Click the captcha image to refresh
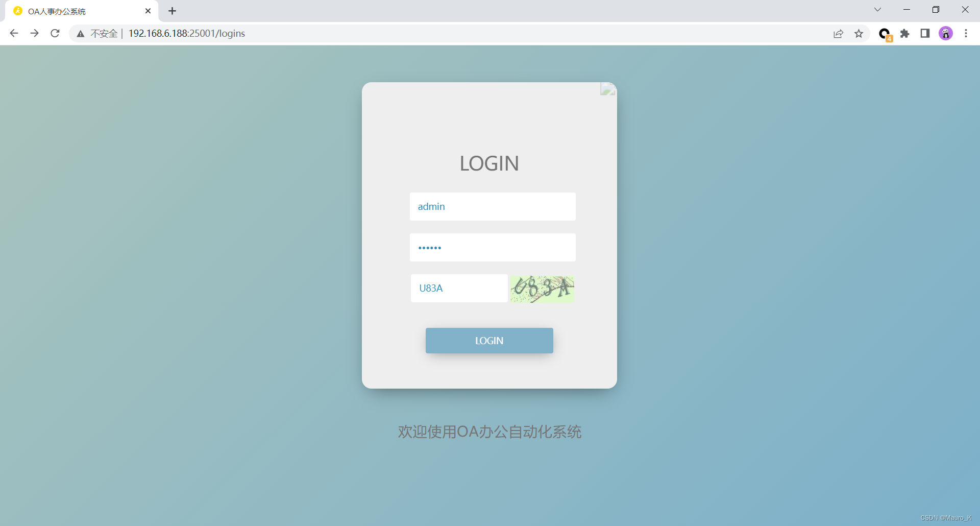Viewport: 980px width, 526px height. coord(542,289)
